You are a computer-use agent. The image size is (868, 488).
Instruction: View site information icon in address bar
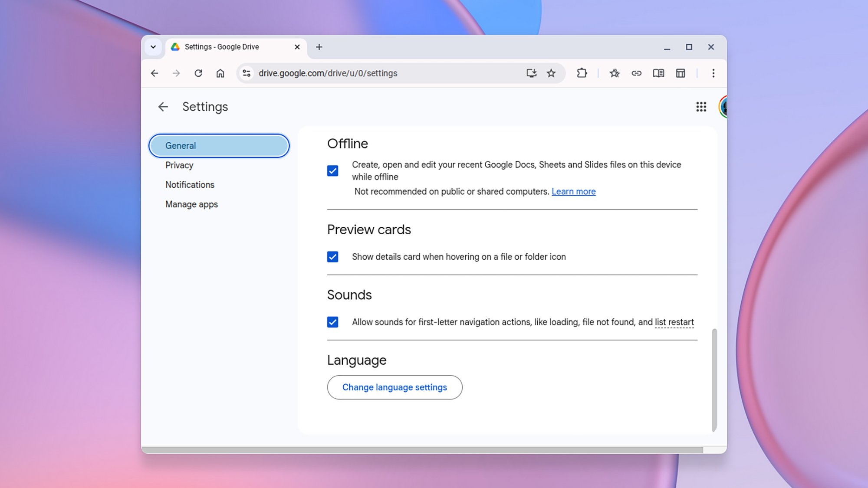point(247,73)
